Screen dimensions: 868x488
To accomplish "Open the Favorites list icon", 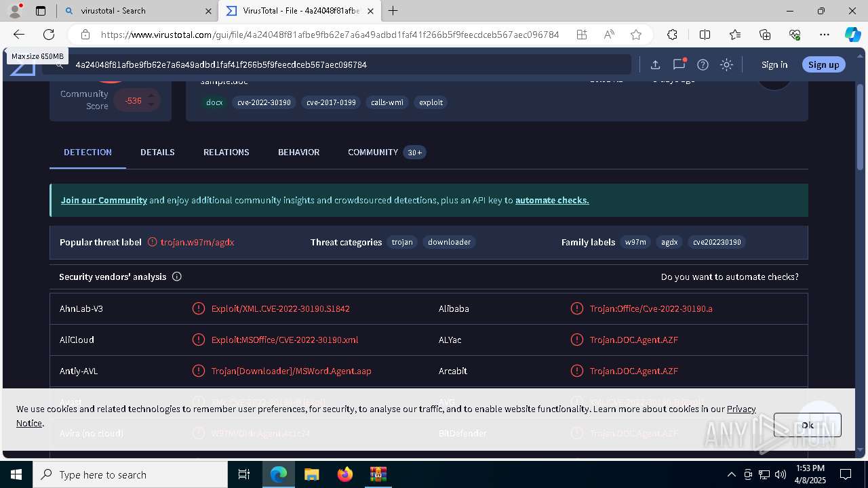I will 735,35.
